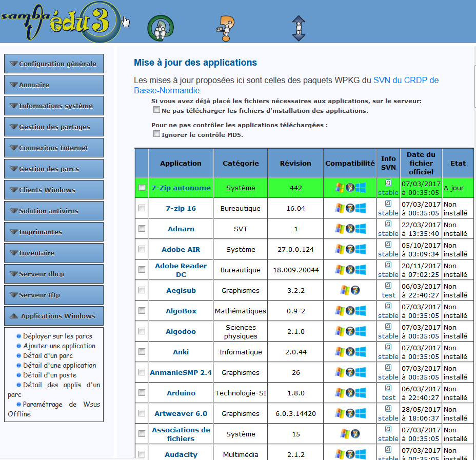Screen dimensions: 476x460
Task: Check the box for 7-Zip autonome
Action: click(142, 188)
